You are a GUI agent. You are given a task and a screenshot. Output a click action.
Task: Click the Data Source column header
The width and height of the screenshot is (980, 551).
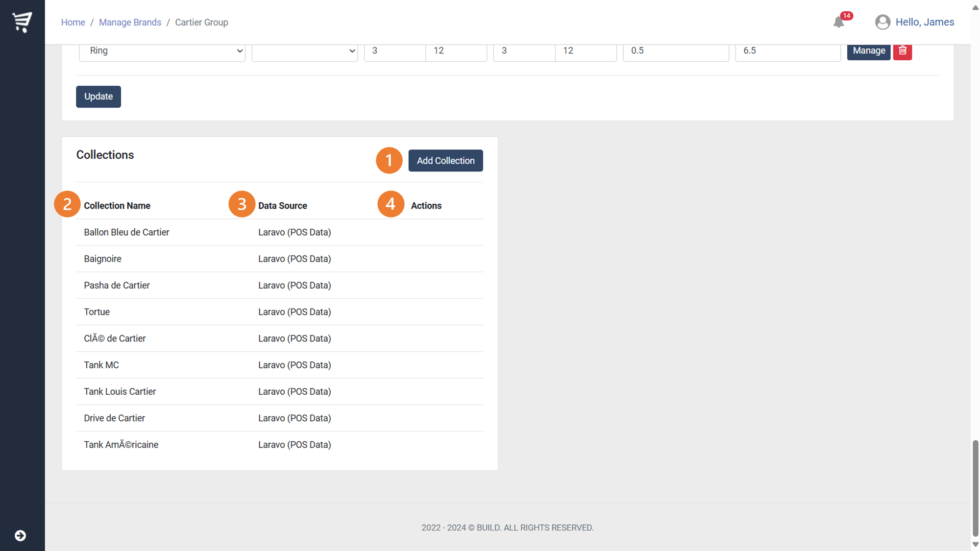tap(283, 206)
